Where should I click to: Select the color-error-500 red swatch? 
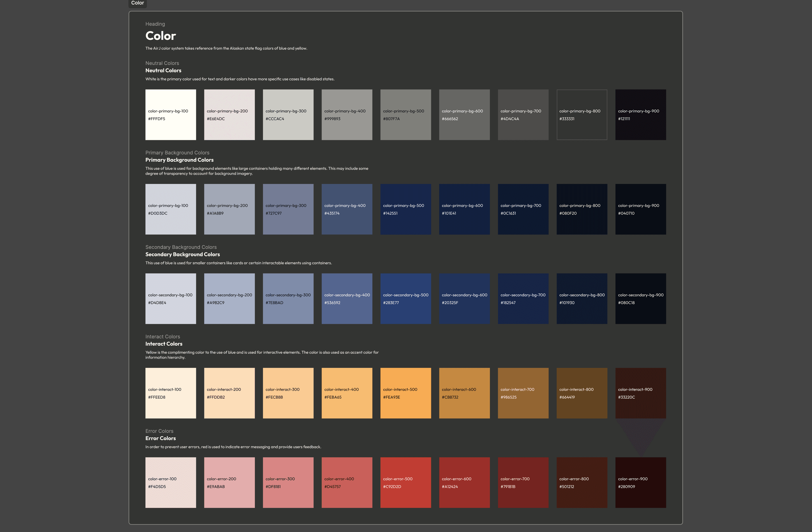tap(406, 483)
